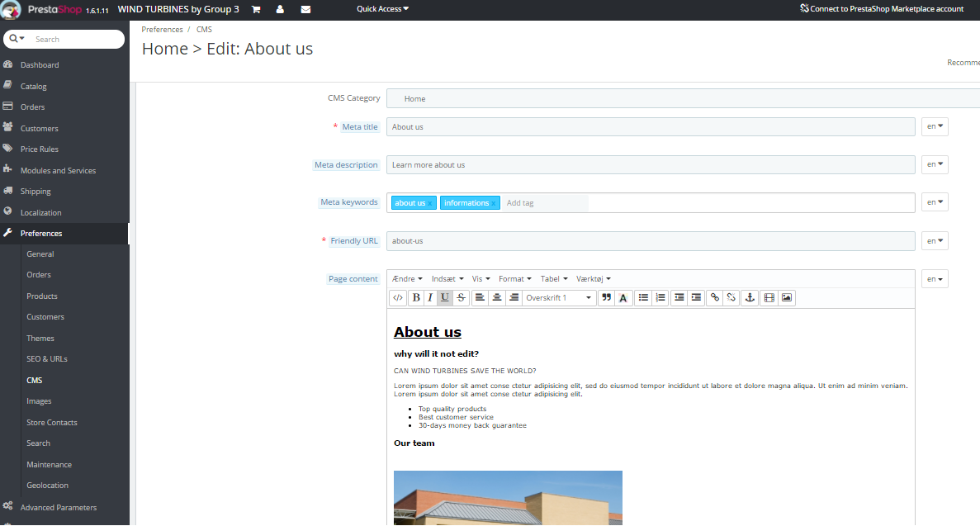The width and height of the screenshot is (980, 526).
Task: Open the SEO & URLs submenu item
Action: coord(47,359)
